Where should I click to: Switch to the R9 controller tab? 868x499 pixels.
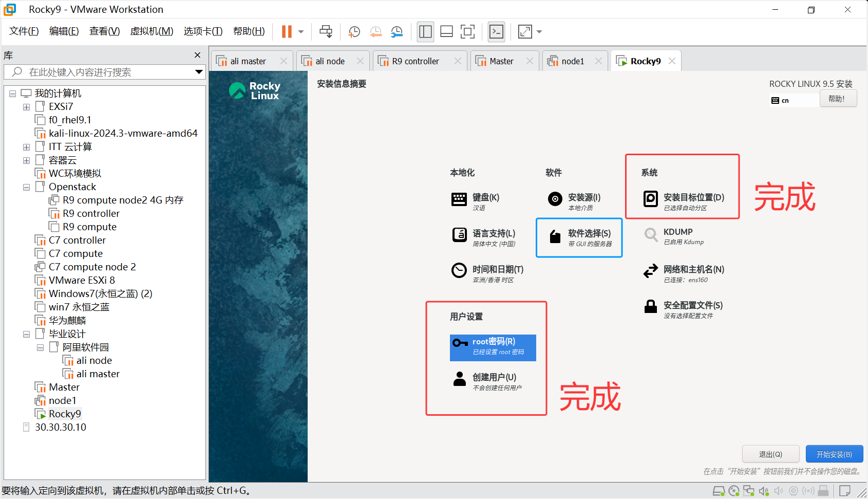414,61
